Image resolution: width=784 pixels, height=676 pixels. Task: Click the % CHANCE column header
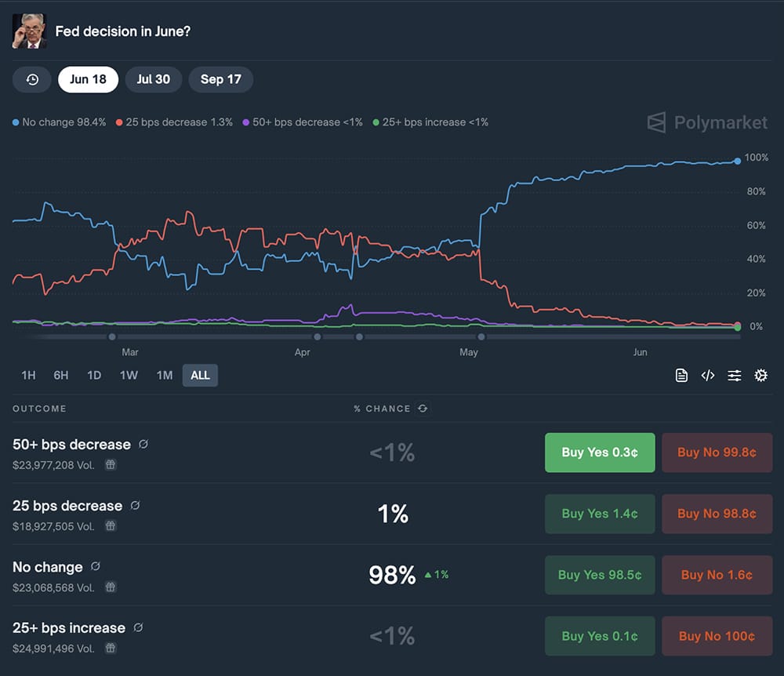tap(383, 409)
